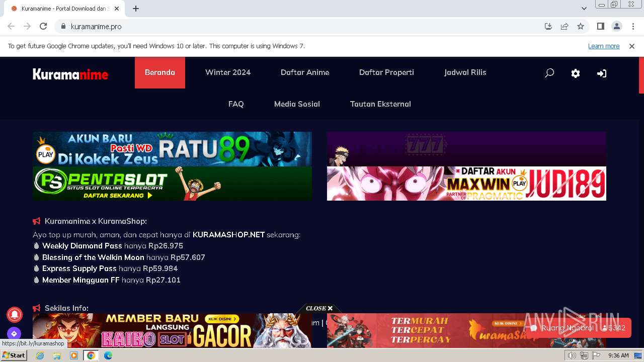Click the taskbar clock showing 9:36 AM

618,355
